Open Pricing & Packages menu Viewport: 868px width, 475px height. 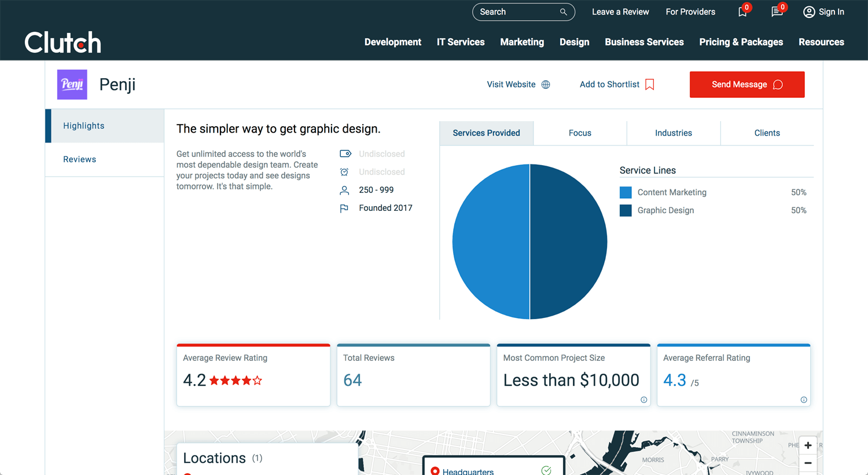[741, 42]
